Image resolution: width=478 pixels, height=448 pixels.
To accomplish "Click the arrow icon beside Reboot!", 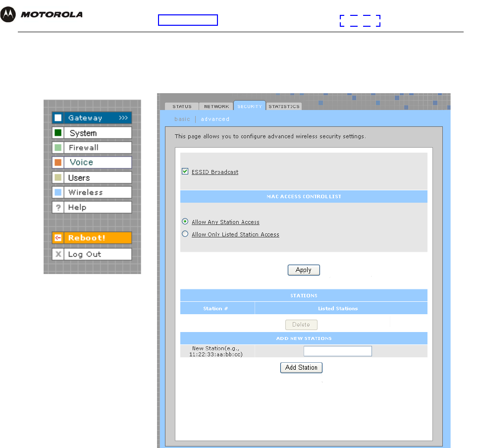I will tap(58, 237).
